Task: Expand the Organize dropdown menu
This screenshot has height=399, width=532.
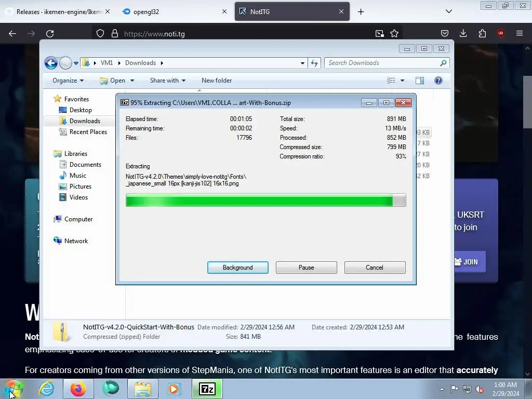Action: (x=68, y=81)
